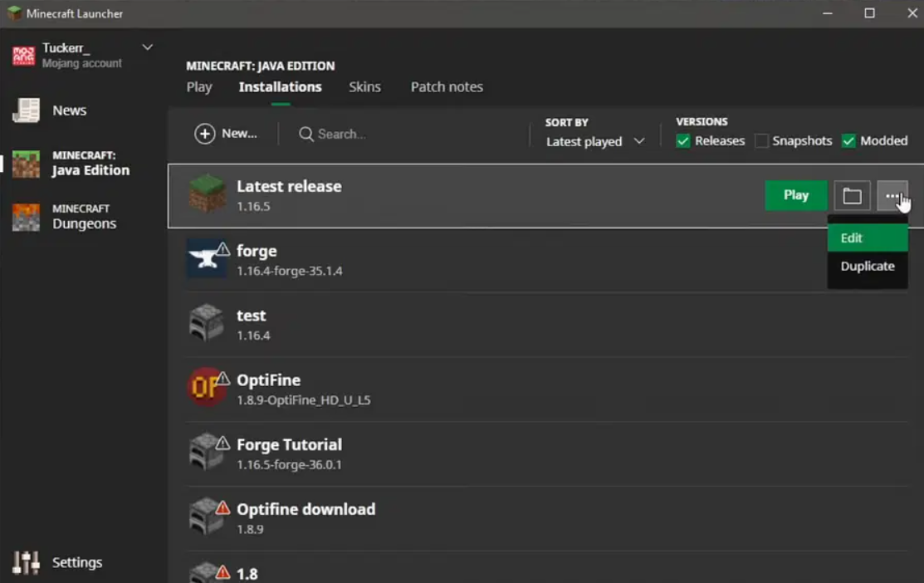Select the 1.8 installation name
The height and width of the screenshot is (583, 924).
247,574
